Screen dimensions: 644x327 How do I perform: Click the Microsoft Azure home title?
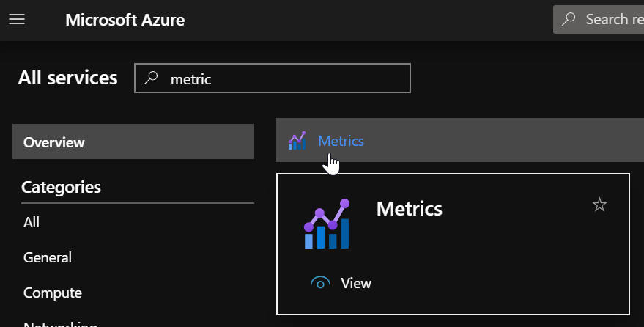(125, 20)
